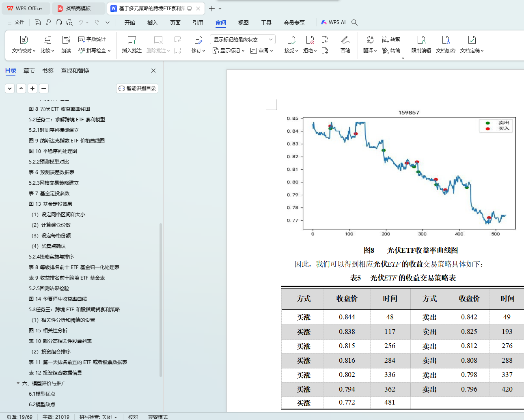Click the 字数统计 word count button
Viewport: 524px width, 420px height.
[92, 39]
